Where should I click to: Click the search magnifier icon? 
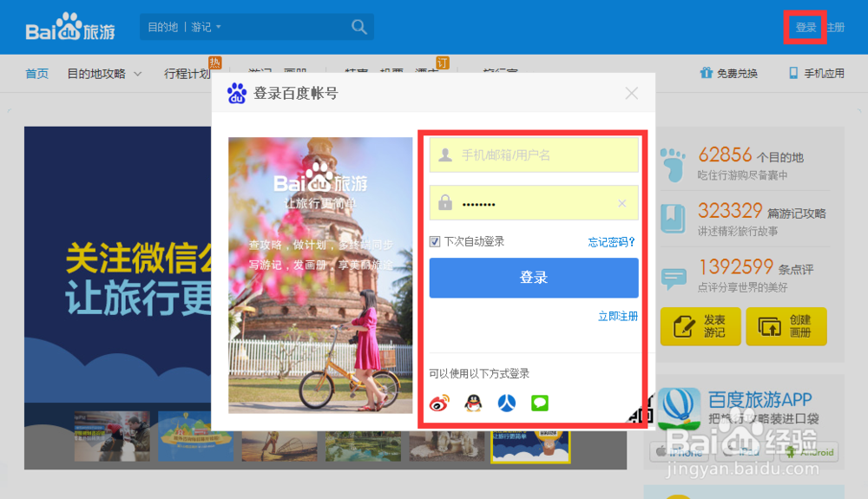(x=358, y=27)
